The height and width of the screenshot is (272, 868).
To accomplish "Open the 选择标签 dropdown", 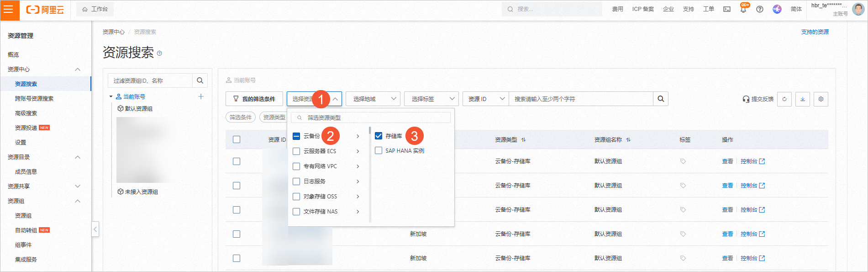I will 431,99.
